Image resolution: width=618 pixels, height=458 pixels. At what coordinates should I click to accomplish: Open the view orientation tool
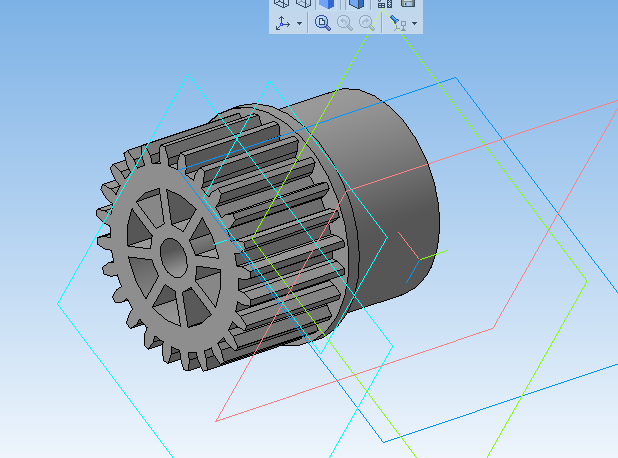coord(283,23)
